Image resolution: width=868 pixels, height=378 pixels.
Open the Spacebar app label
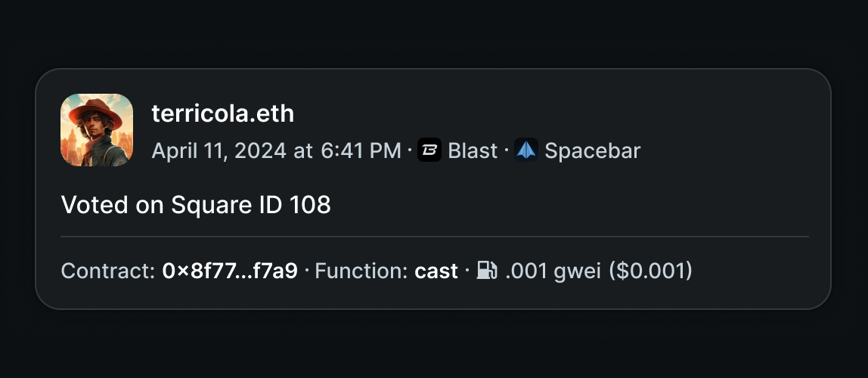592,151
